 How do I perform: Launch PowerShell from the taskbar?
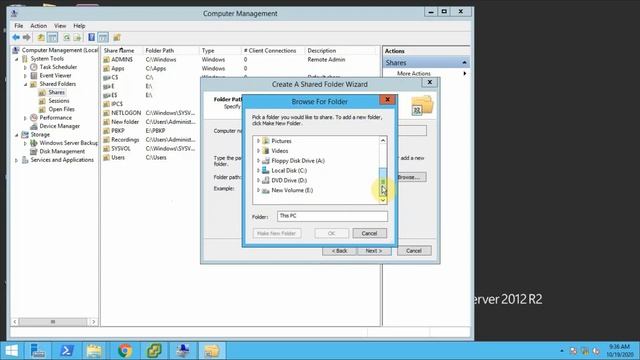coord(67,351)
